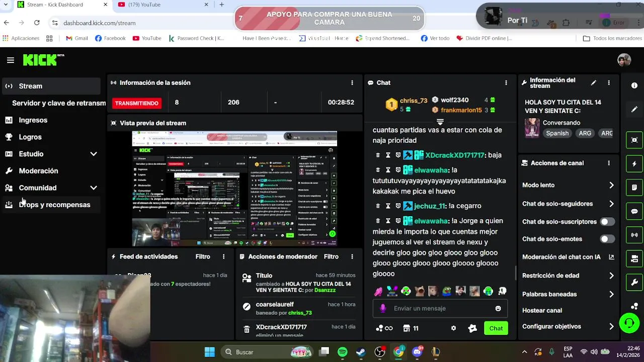The height and width of the screenshot is (362, 644).
Task: Select the green Pepe frog emote
Action: point(447,291)
